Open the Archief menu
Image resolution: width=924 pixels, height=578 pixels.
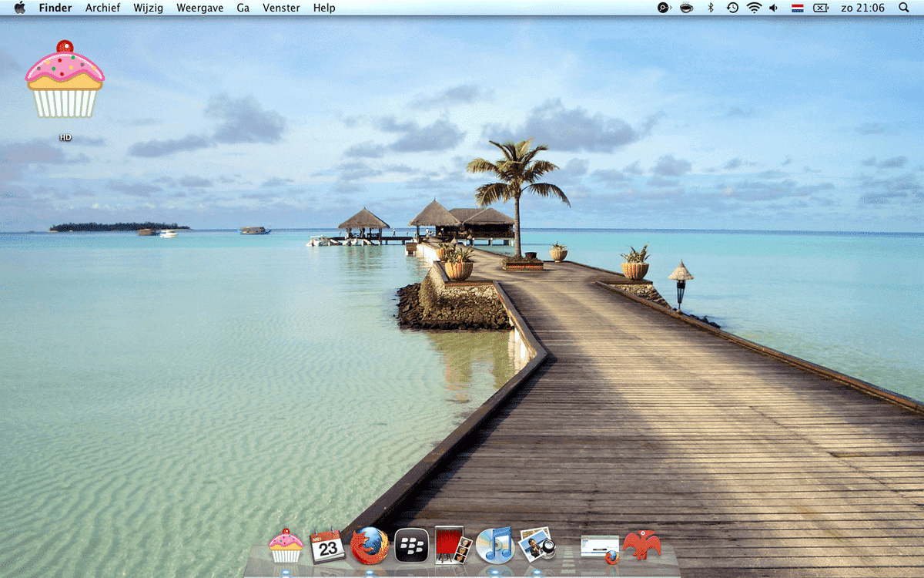pyautogui.click(x=102, y=8)
